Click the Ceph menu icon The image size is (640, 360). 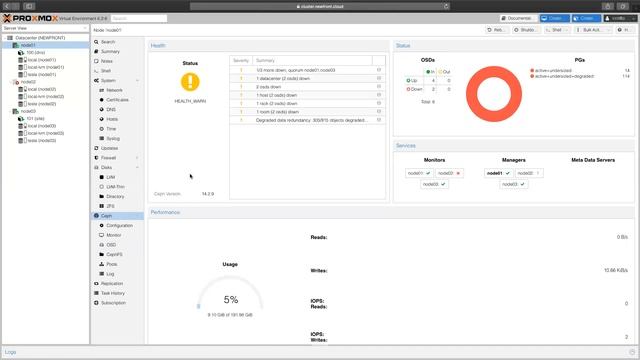tap(96, 216)
